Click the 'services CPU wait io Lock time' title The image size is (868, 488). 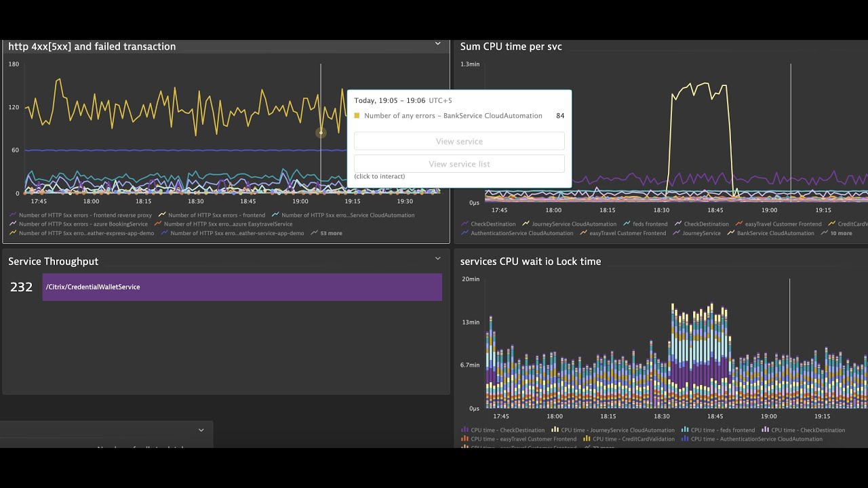[530, 262]
